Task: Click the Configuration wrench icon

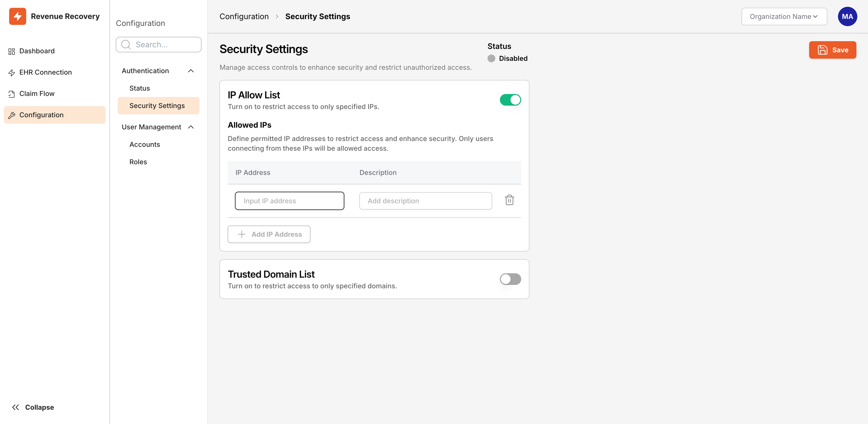Action: click(x=11, y=115)
